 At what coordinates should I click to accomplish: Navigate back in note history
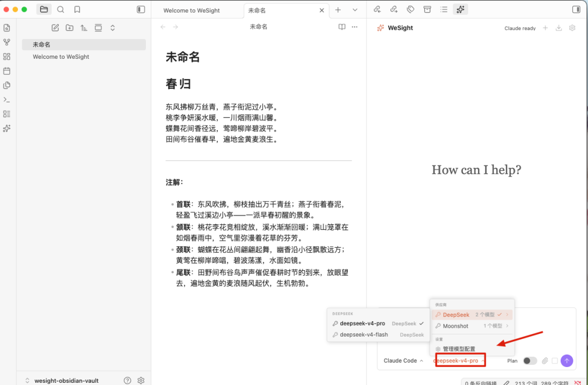(163, 27)
